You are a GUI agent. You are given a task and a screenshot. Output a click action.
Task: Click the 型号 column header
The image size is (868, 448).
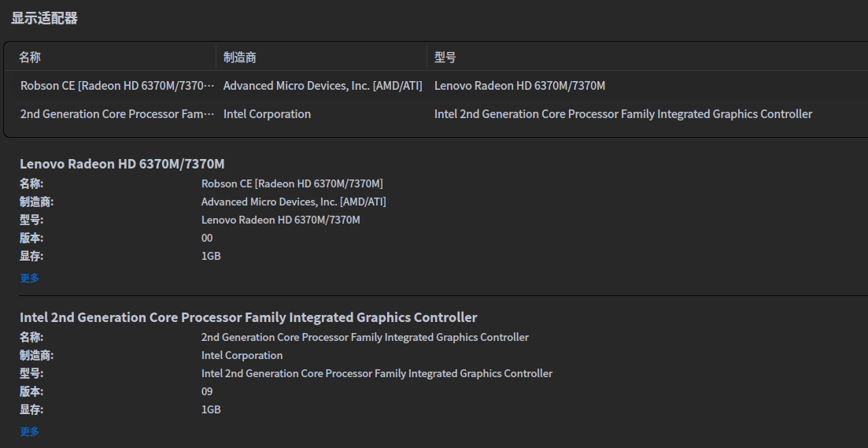click(x=445, y=57)
